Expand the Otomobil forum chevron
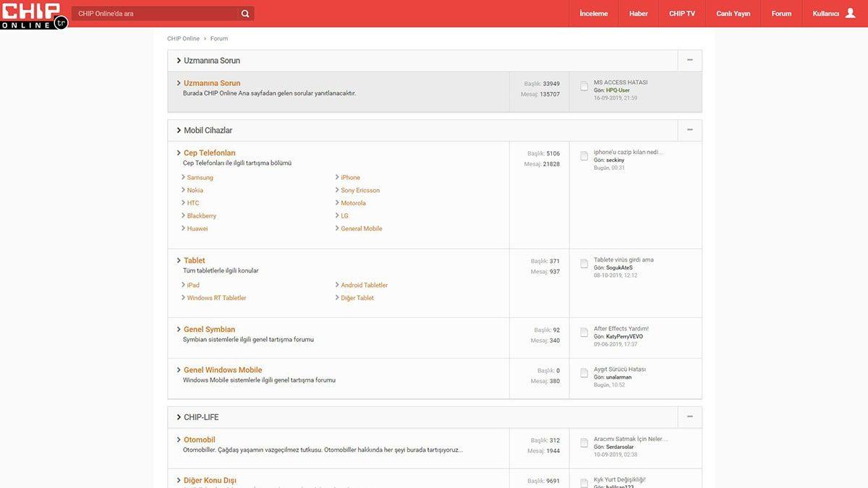This screenshot has width=868, height=488. tap(179, 440)
